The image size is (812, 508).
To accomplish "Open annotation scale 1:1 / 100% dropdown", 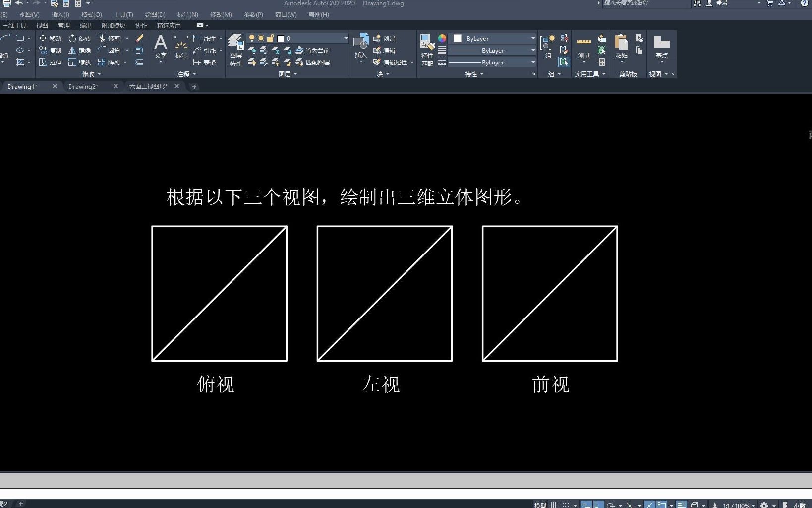I will 739,505.
